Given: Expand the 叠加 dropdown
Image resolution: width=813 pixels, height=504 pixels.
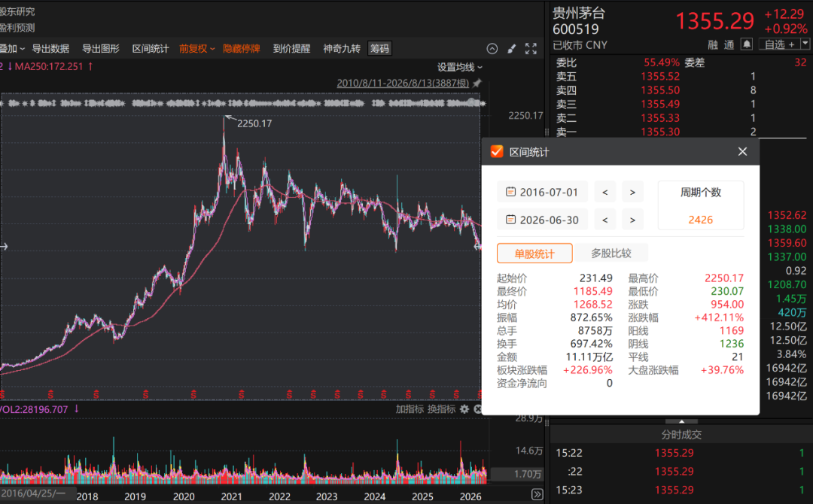Looking at the screenshot, I should click(x=12, y=49).
